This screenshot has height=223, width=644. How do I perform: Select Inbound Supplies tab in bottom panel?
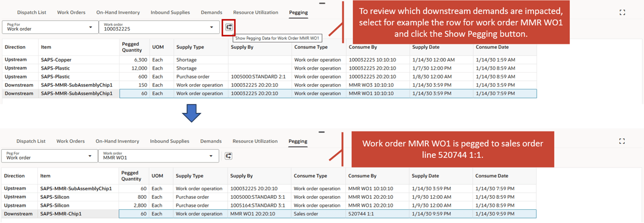point(170,141)
